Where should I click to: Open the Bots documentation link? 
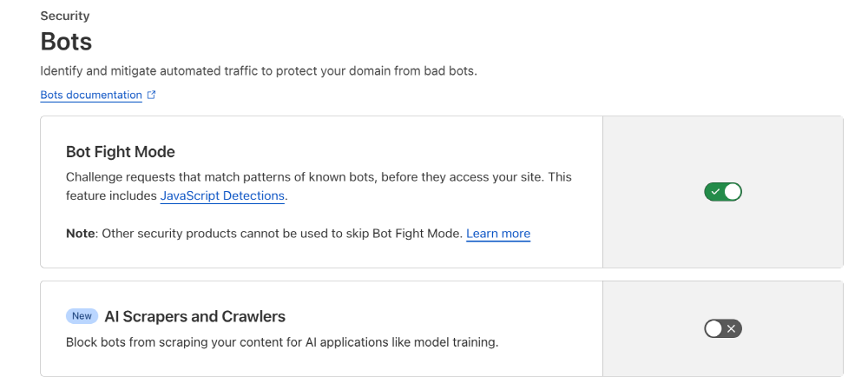point(91,96)
